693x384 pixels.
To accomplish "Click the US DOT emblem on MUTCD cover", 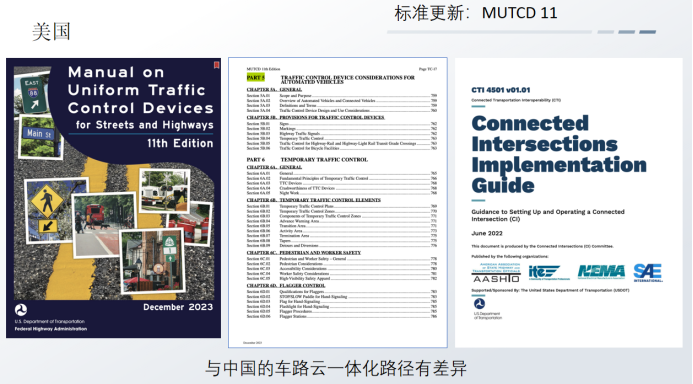I will pos(21,310).
